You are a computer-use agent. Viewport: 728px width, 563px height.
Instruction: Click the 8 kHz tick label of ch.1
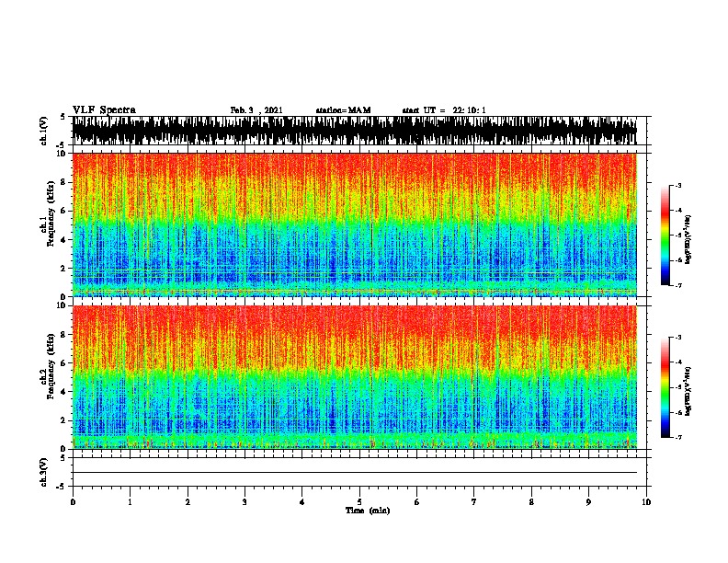coord(63,182)
